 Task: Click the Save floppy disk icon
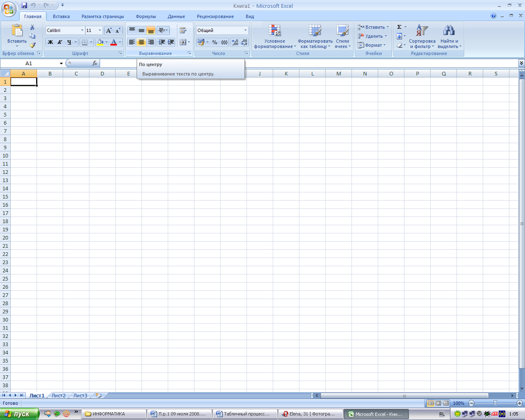[x=24, y=5]
